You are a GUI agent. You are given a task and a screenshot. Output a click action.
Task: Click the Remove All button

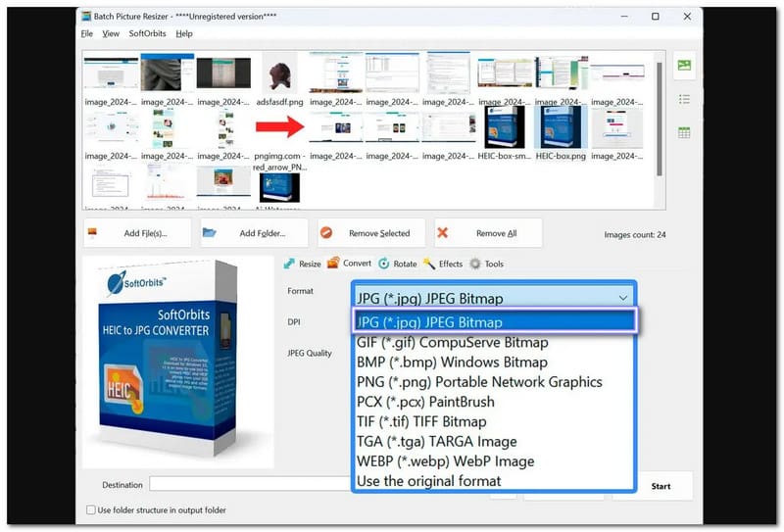pyautogui.click(x=488, y=233)
